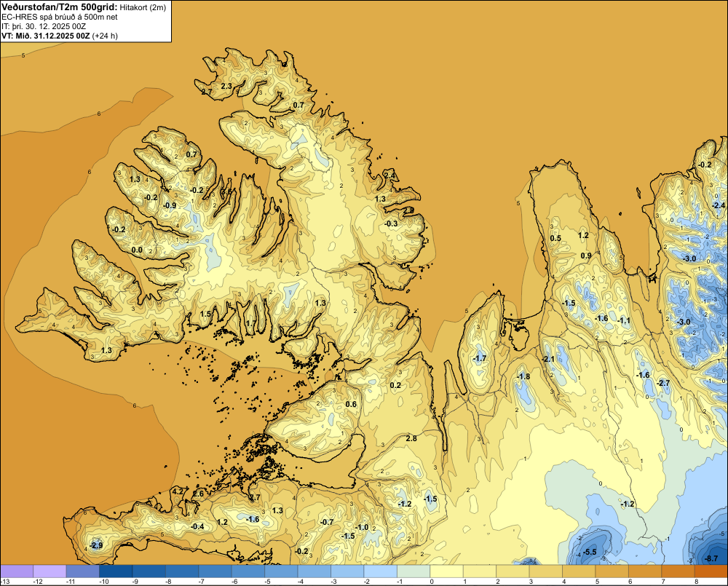Screen dimensions: 728x586
Task: Click the 'Hitakort (2m)' label
Action: point(143,7)
